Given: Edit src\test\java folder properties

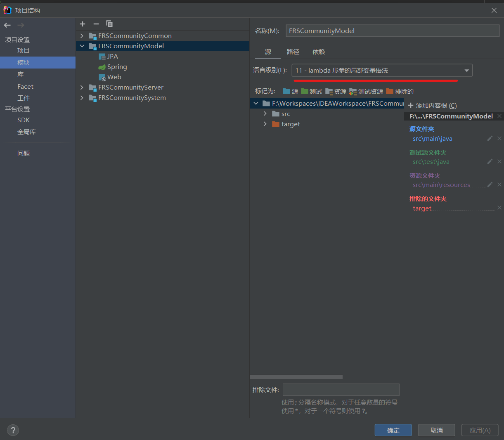Looking at the screenshot, I should pyautogui.click(x=490, y=161).
